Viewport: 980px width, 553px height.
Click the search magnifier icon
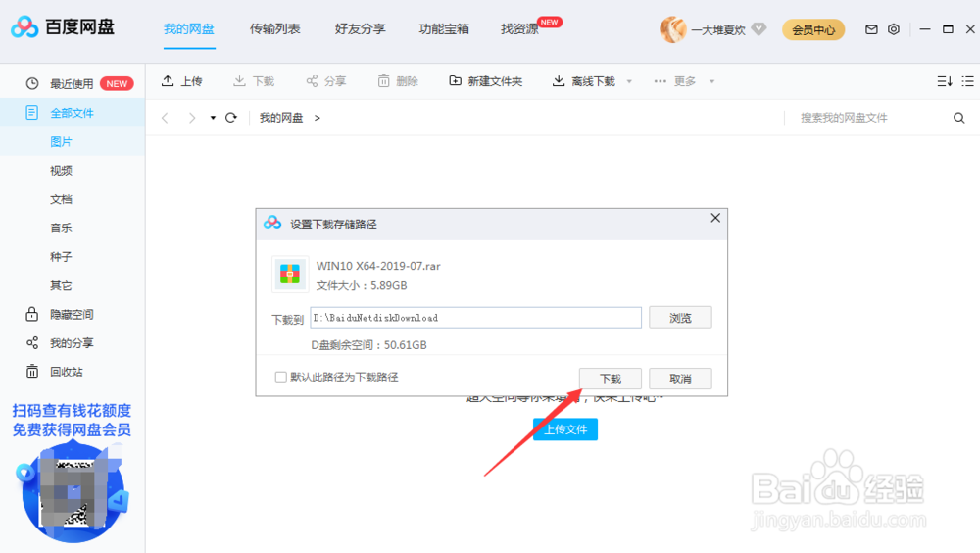coord(958,118)
